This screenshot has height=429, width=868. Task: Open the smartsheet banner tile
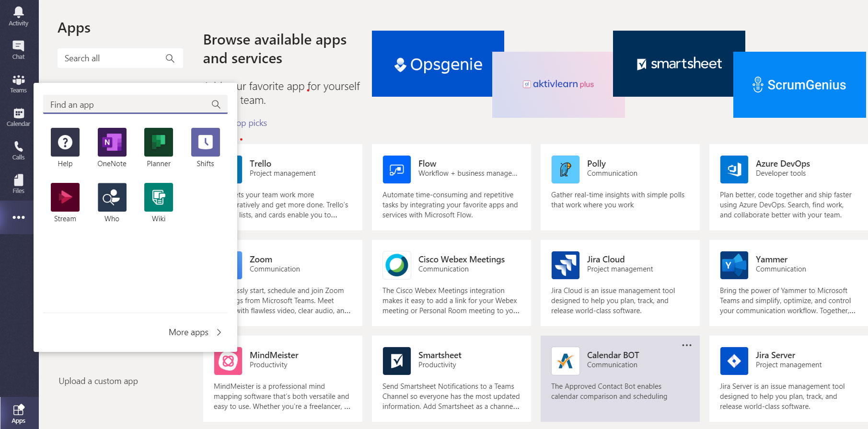679,64
